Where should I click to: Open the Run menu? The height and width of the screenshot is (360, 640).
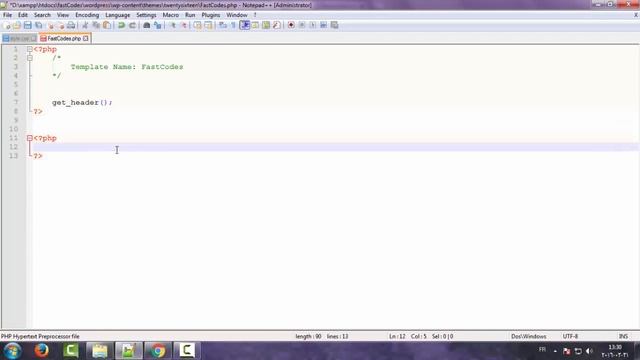click(190, 15)
